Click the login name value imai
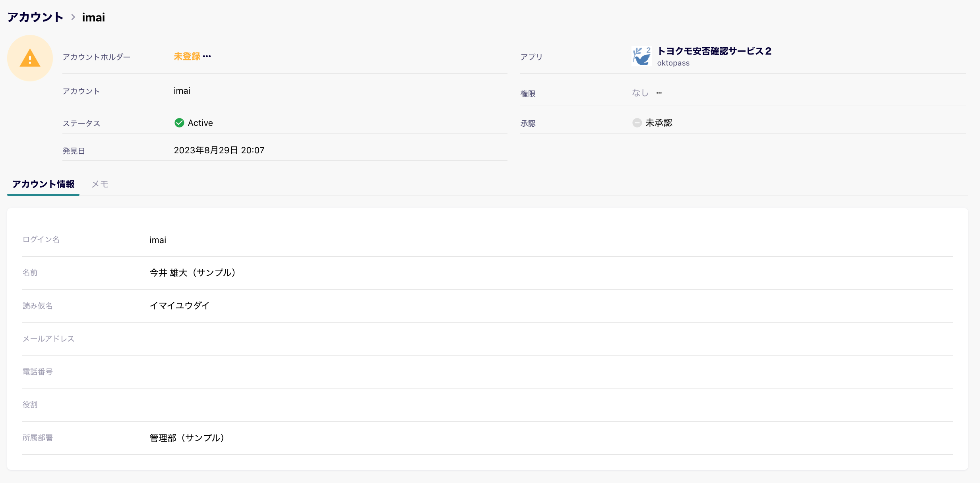The image size is (980, 483). click(158, 240)
